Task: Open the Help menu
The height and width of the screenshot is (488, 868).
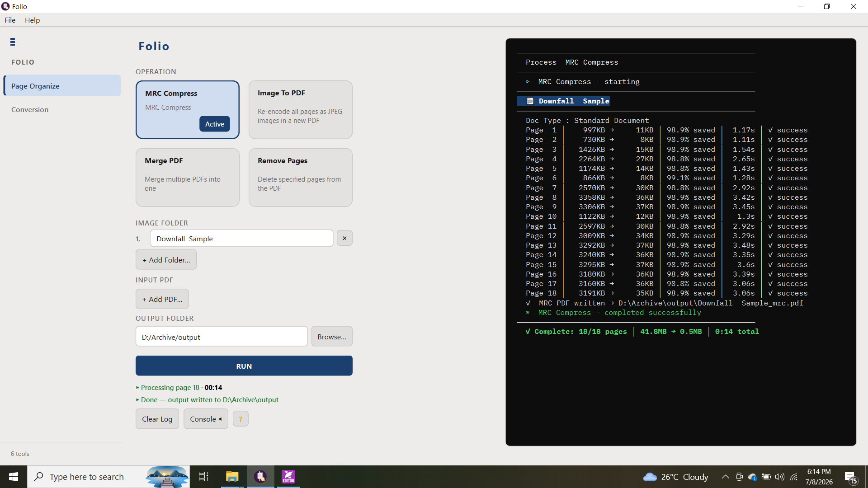Action: point(32,20)
